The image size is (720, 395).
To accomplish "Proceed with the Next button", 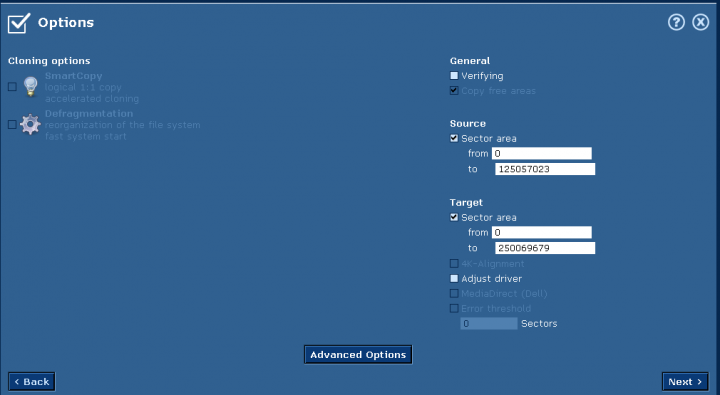I will (685, 382).
